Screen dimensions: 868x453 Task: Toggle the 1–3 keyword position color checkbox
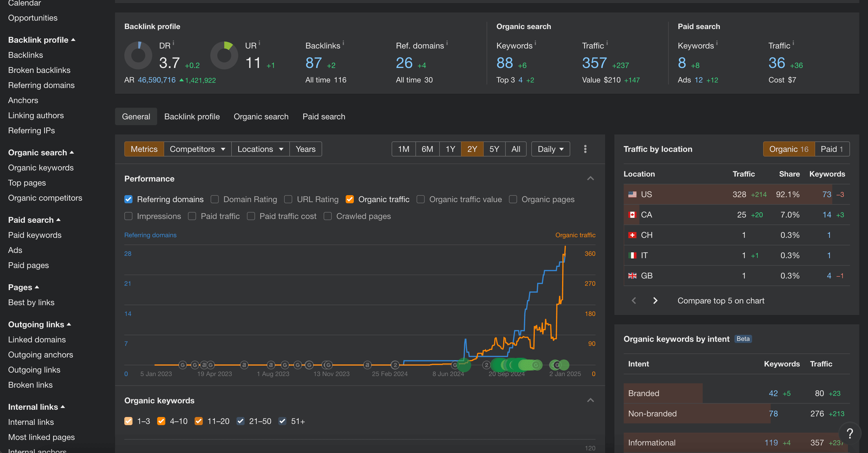click(x=128, y=421)
